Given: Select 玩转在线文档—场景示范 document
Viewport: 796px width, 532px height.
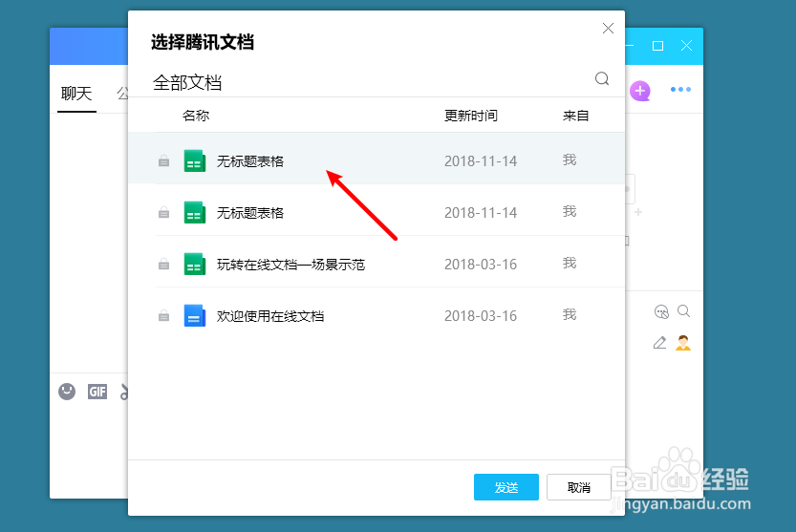Looking at the screenshot, I should tap(290, 265).
